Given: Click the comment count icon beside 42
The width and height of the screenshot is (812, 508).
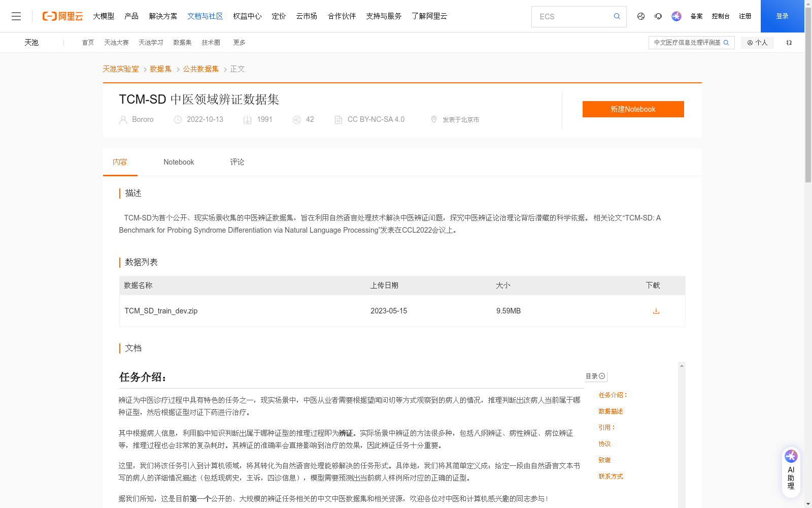Looking at the screenshot, I should (297, 120).
